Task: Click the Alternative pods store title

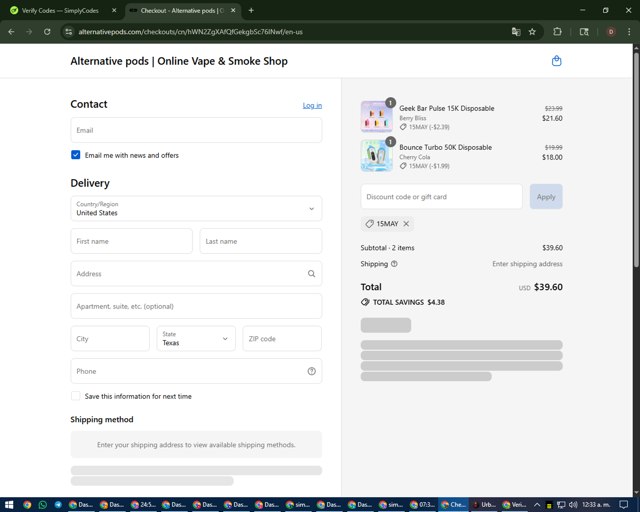Action: (179, 61)
